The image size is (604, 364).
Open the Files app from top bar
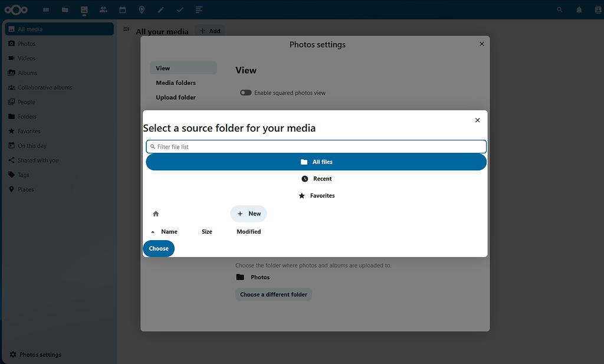[65, 9]
